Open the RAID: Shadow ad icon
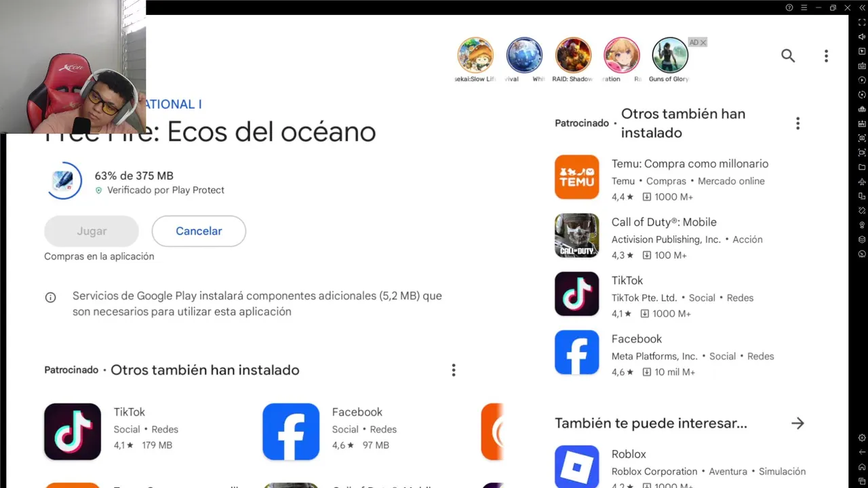Image resolution: width=868 pixels, height=488 pixels. [x=573, y=55]
